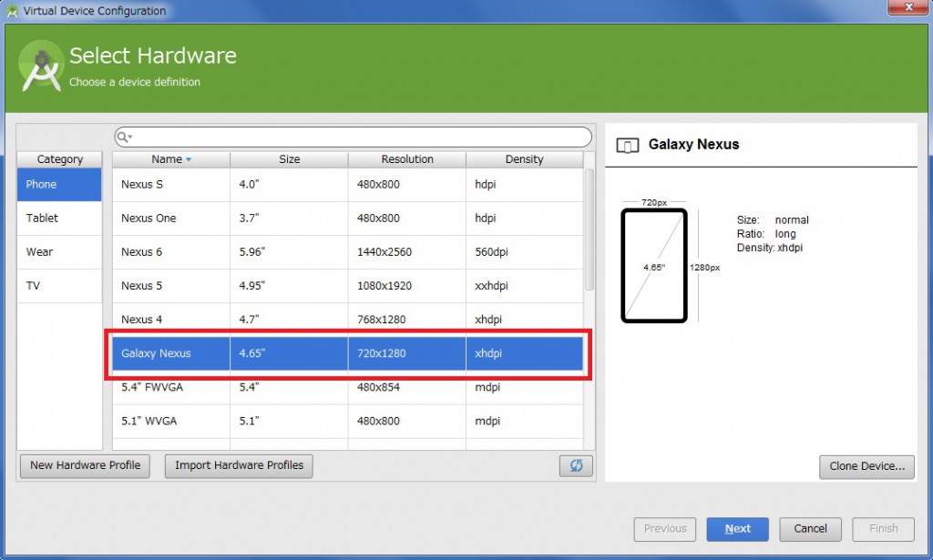The width and height of the screenshot is (933, 560).
Task: Sort devices by Name column header
Action: coord(170,159)
